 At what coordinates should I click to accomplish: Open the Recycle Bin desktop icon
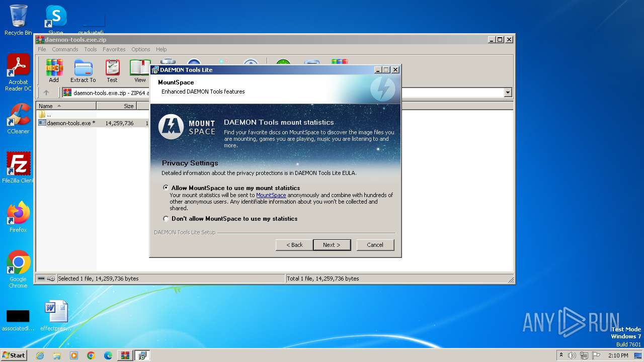pyautogui.click(x=18, y=20)
